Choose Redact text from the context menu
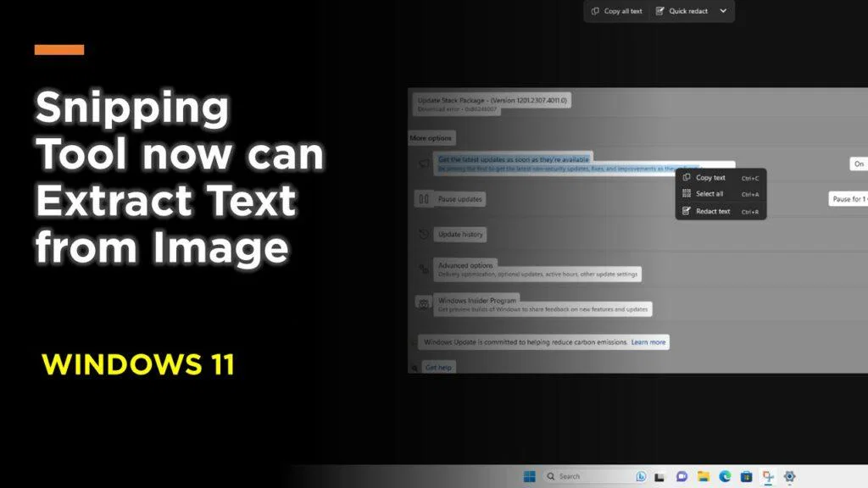 (714, 211)
